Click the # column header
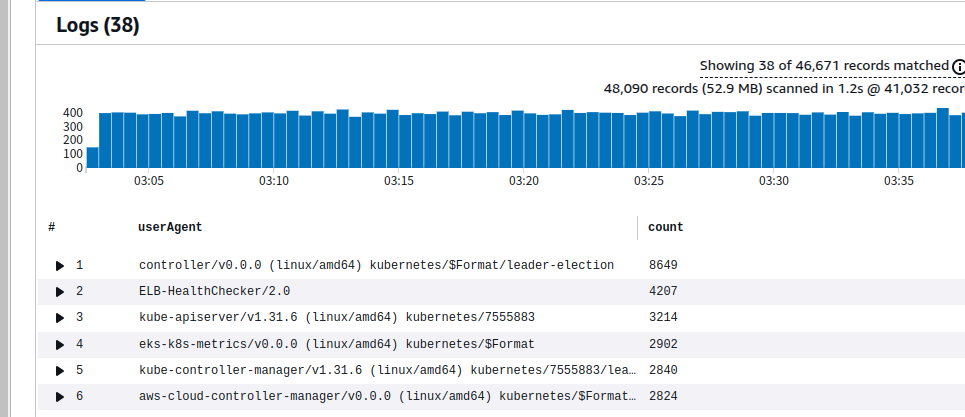This screenshot has height=417, width=965. point(52,227)
